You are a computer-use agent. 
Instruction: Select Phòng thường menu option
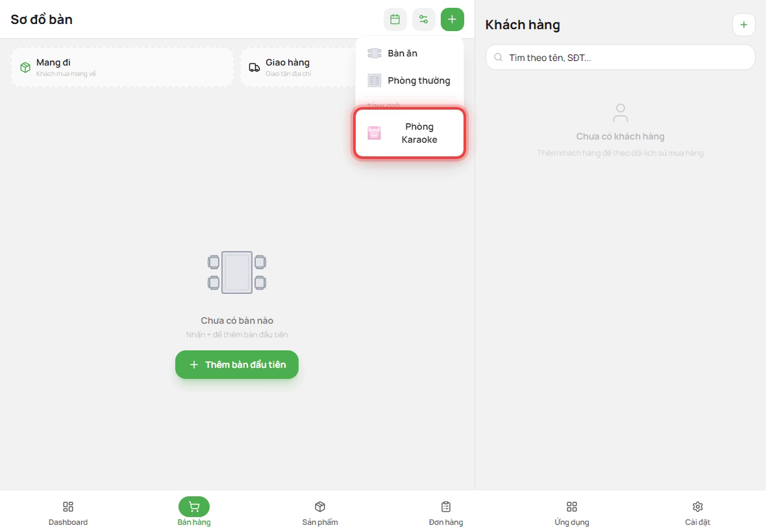(x=410, y=80)
